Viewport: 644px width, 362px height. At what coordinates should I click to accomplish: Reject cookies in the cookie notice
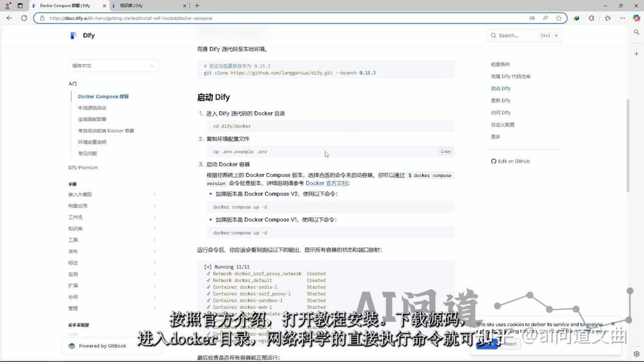tap(510, 344)
